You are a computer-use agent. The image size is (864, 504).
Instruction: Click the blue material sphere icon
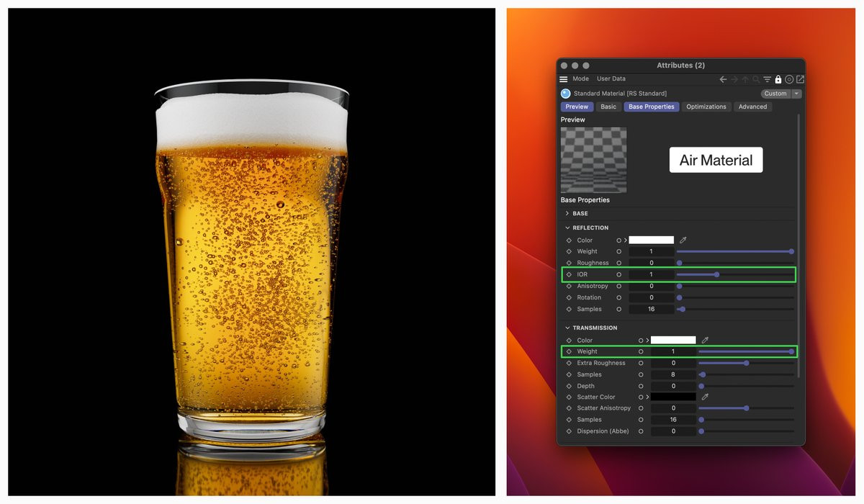tap(565, 94)
